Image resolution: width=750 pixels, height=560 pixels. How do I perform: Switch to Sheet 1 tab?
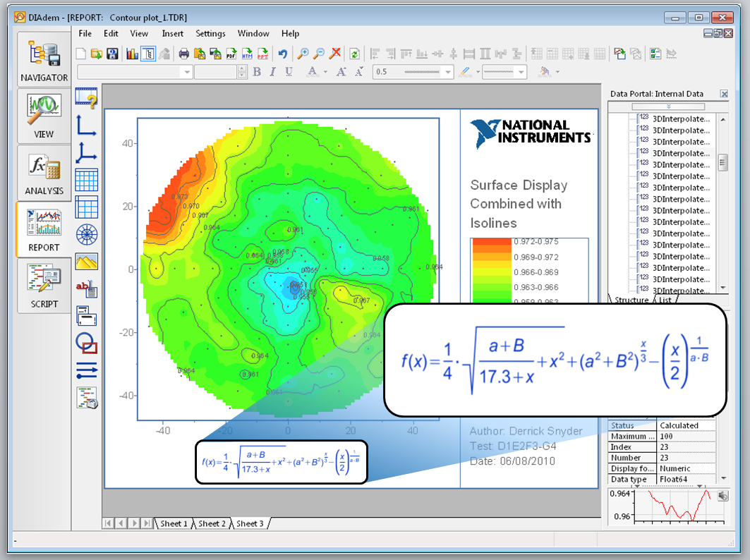174,523
